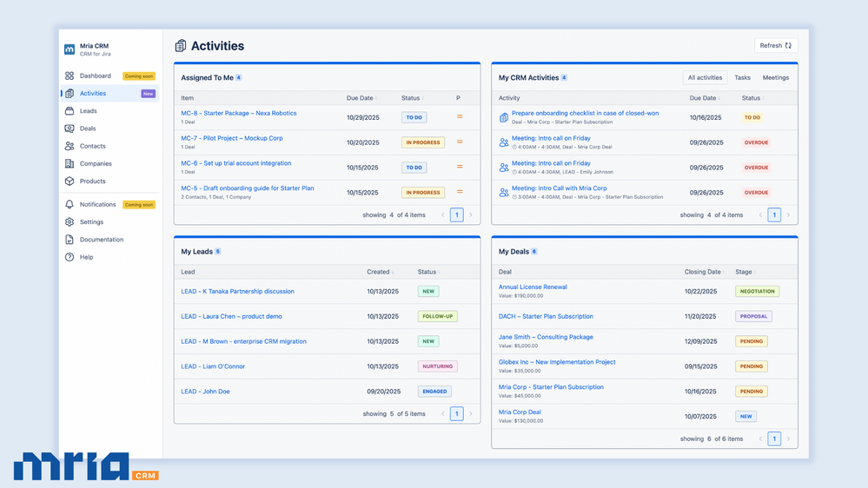The image size is (868, 488).
Task: Select the Leads icon in sidebar
Action: click(70, 111)
